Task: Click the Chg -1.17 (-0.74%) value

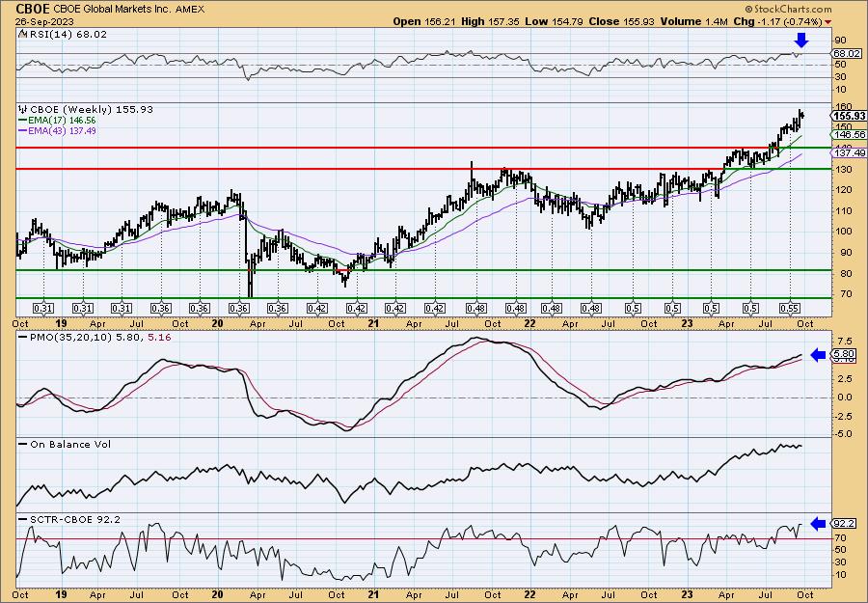Action: click(777, 21)
